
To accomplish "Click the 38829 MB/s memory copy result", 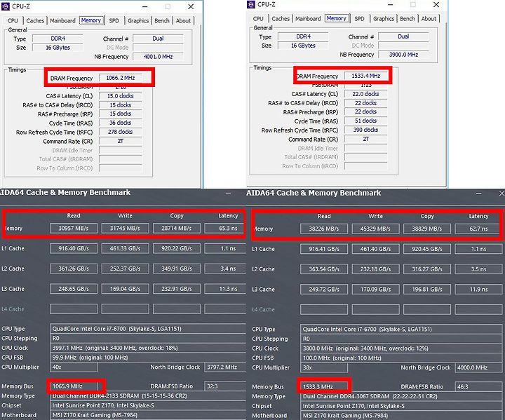I will pos(427,229).
